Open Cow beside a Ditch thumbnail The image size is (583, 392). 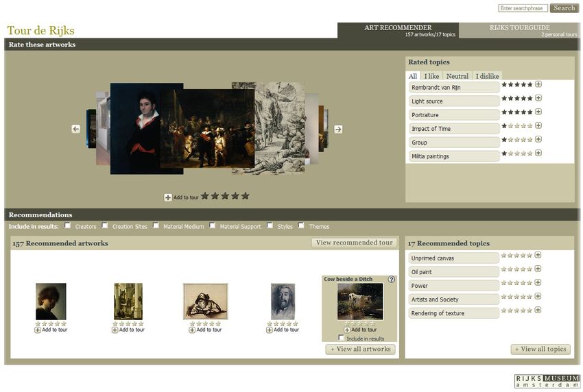coord(360,302)
